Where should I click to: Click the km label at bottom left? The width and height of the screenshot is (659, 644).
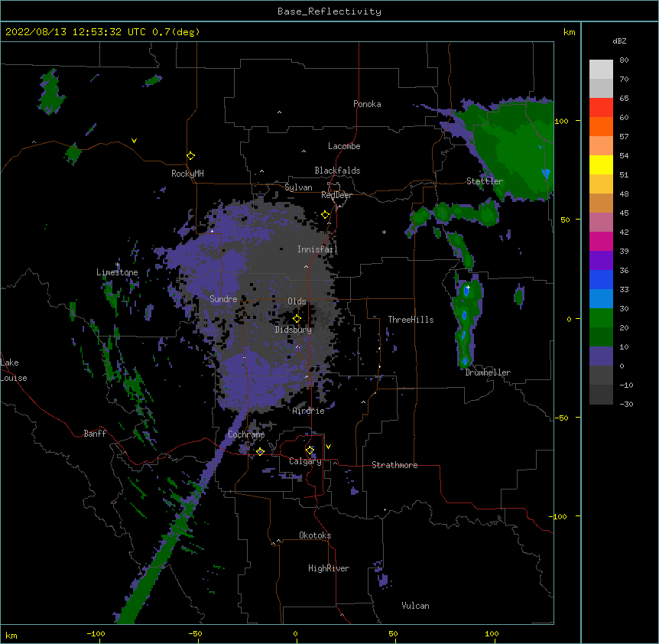(11, 635)
